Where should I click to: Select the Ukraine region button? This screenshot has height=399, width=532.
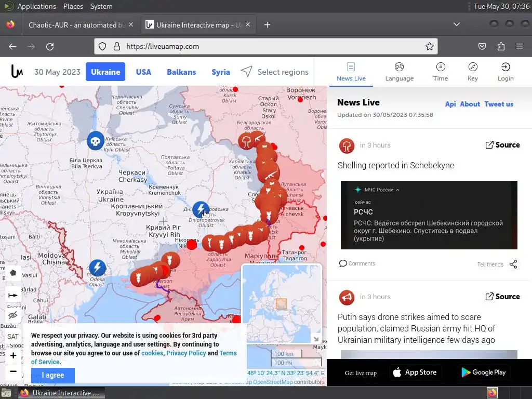point(105,72)
